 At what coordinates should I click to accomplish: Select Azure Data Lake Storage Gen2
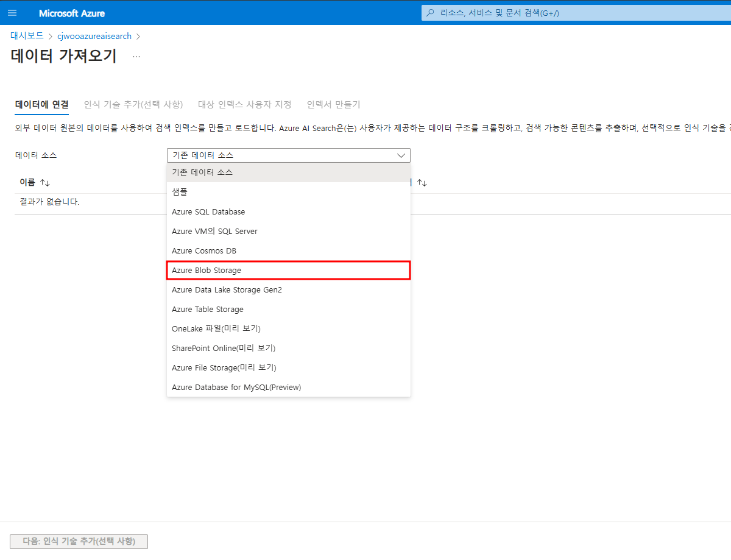pyautogui.click(x=289, y=289)
